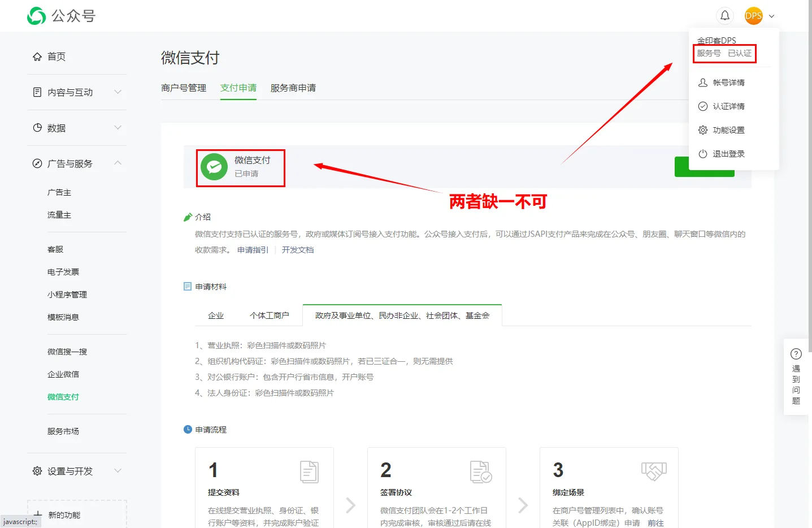
Task: Click the 新的功能 plus icon
Action: 38,514
